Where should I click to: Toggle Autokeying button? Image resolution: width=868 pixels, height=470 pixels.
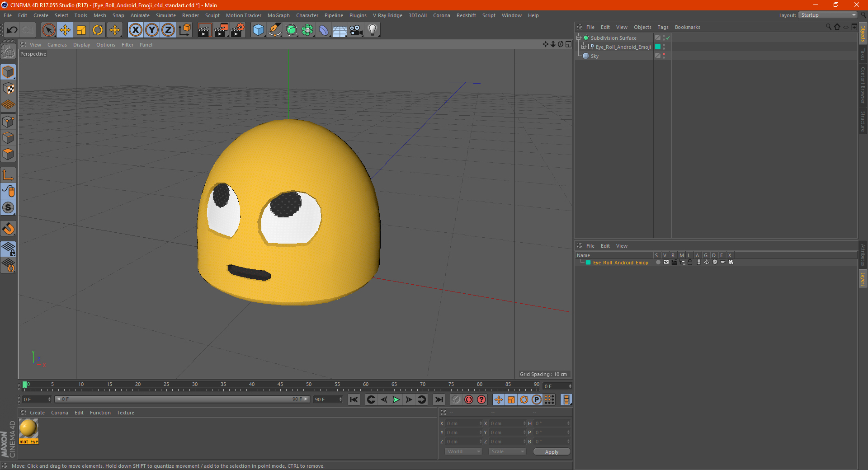(x=469, y=399)
